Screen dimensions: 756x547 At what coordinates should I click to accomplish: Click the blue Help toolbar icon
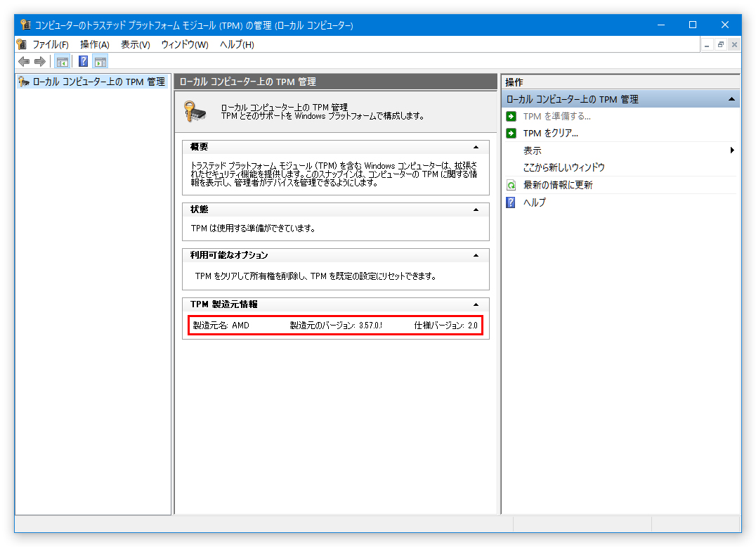coord(83,61)
